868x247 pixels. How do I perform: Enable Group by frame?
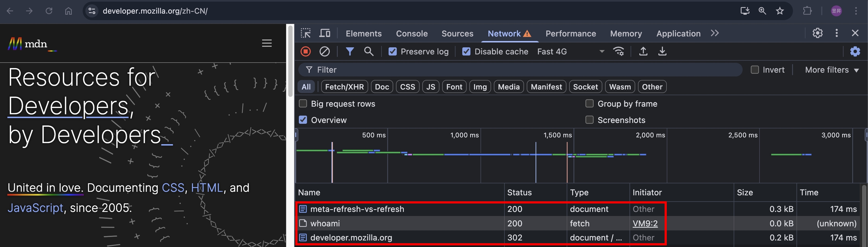(589, 103)
